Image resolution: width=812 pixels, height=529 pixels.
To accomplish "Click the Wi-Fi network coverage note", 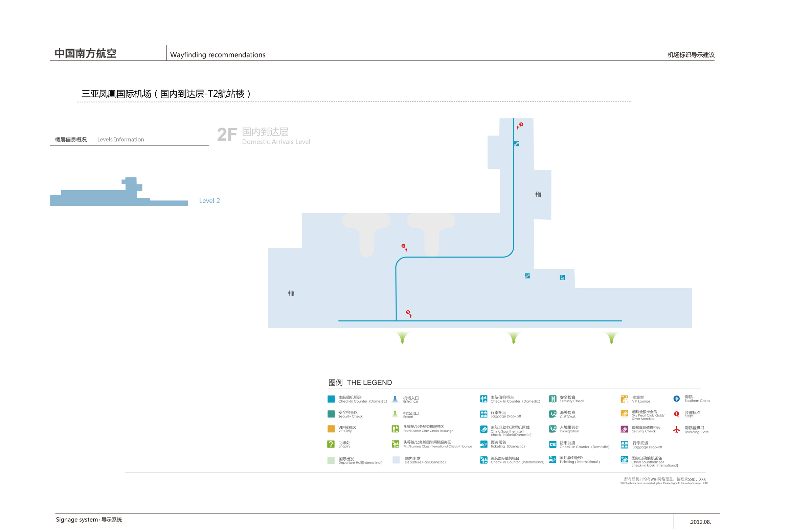I will click(664, 481).
